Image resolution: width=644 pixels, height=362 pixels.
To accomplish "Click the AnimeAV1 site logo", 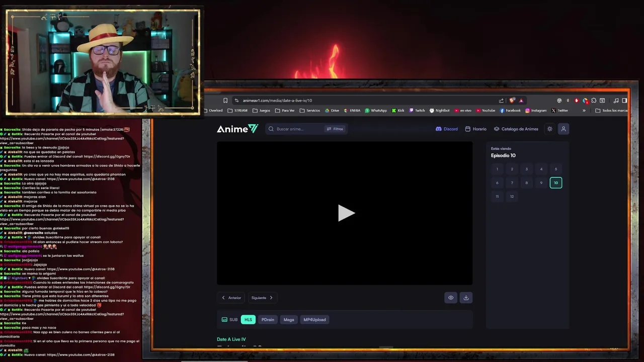I will (x=237, y=129).
